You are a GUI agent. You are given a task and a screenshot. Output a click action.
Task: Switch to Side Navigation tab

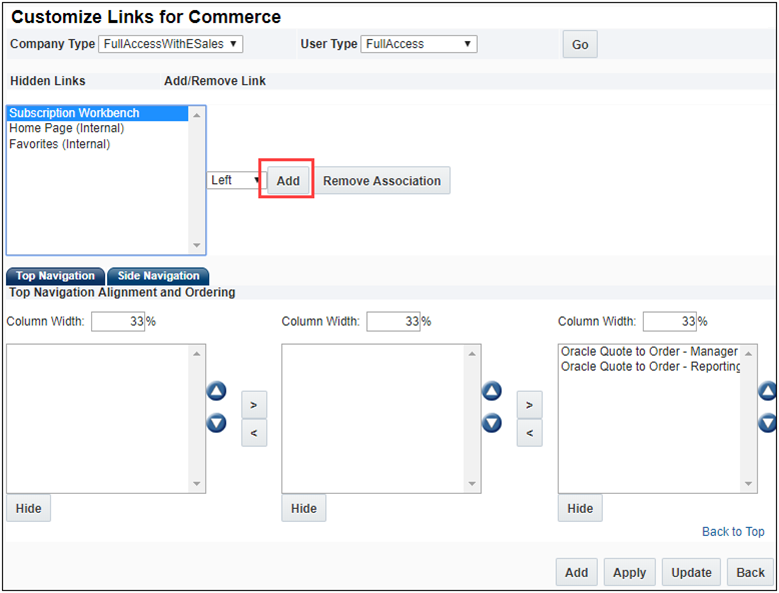click(158, 276)
